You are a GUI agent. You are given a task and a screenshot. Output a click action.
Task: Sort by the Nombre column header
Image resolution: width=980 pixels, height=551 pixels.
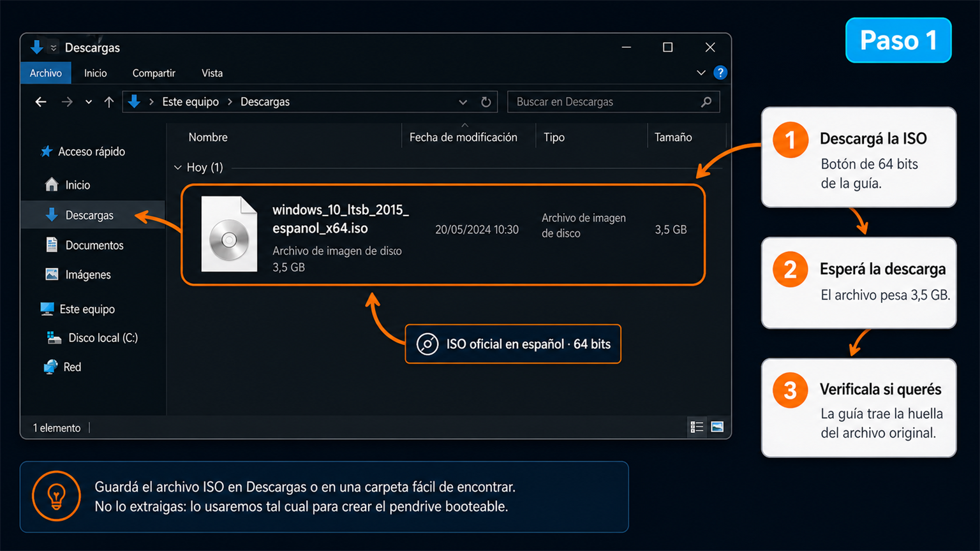pos(208,137)
